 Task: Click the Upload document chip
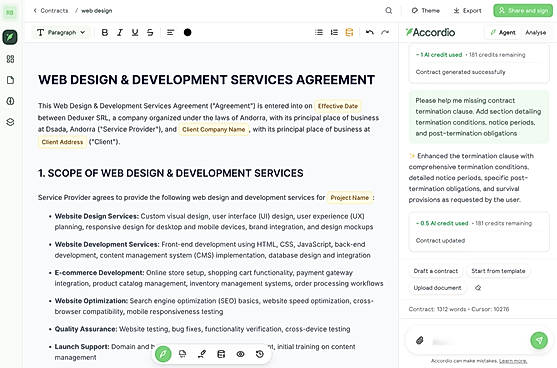(x=437, y=288)
